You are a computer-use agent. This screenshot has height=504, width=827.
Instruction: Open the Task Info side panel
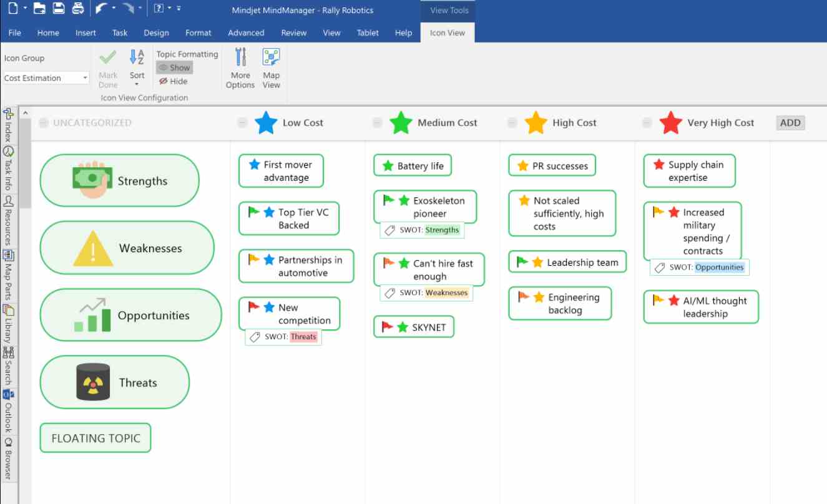click(8, 168)
